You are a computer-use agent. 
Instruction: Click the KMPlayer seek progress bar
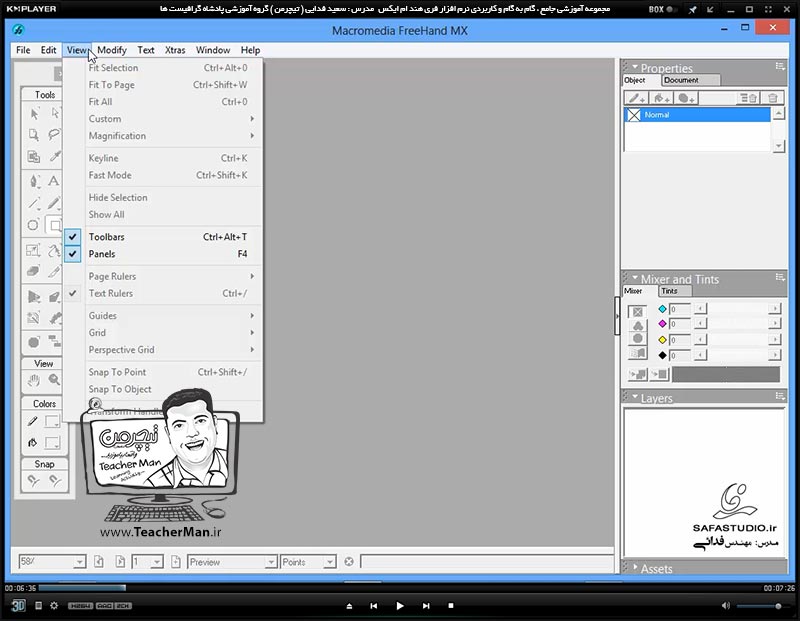point(399,588)
